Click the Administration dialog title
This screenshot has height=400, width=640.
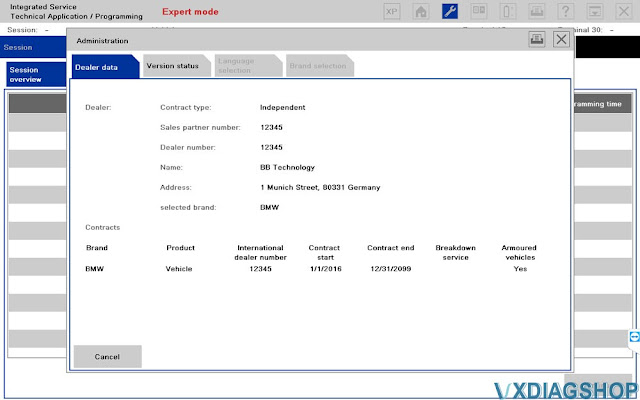click(102, 41)
